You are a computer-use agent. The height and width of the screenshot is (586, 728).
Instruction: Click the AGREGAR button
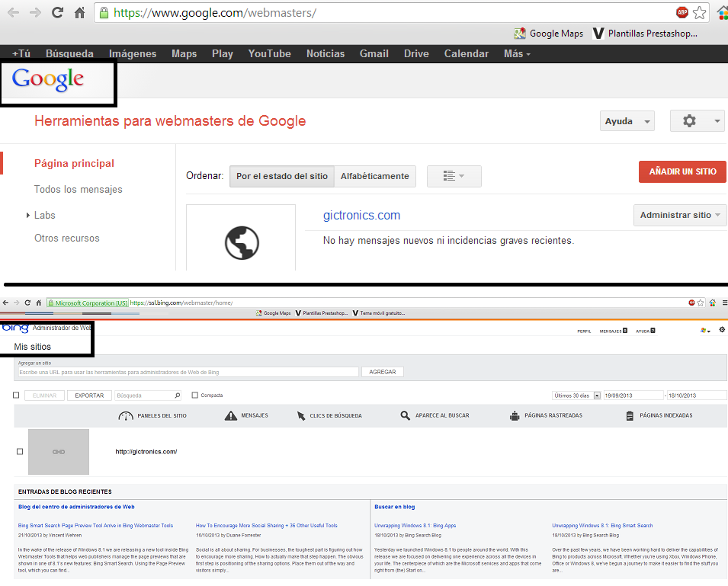(x=383, y=372)
